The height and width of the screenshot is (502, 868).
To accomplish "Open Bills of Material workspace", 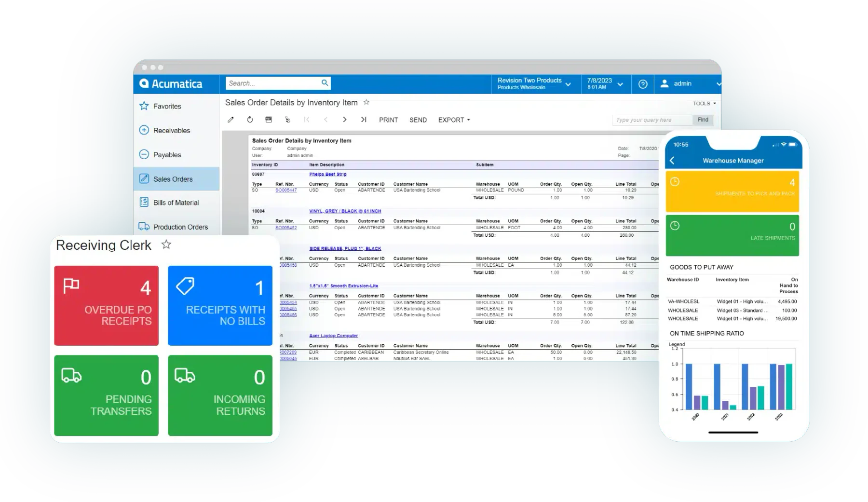I will pyautogui.click(x=176, y=203).
